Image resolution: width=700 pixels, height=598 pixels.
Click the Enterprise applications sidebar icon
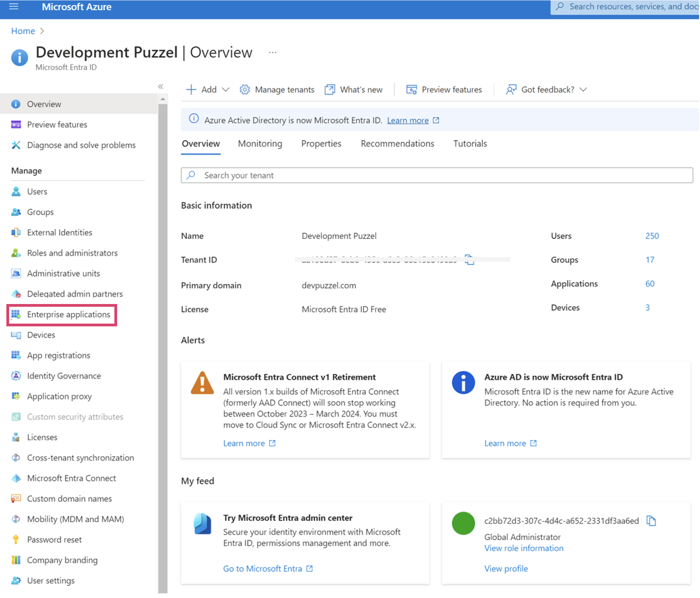tap(16, 314)
